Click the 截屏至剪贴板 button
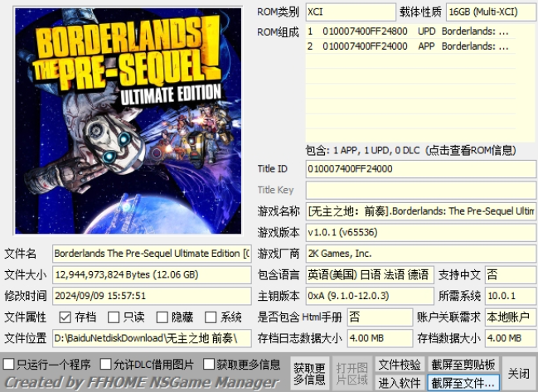The height and width of the screenshot is (392, 538). (x=463, y=365)
